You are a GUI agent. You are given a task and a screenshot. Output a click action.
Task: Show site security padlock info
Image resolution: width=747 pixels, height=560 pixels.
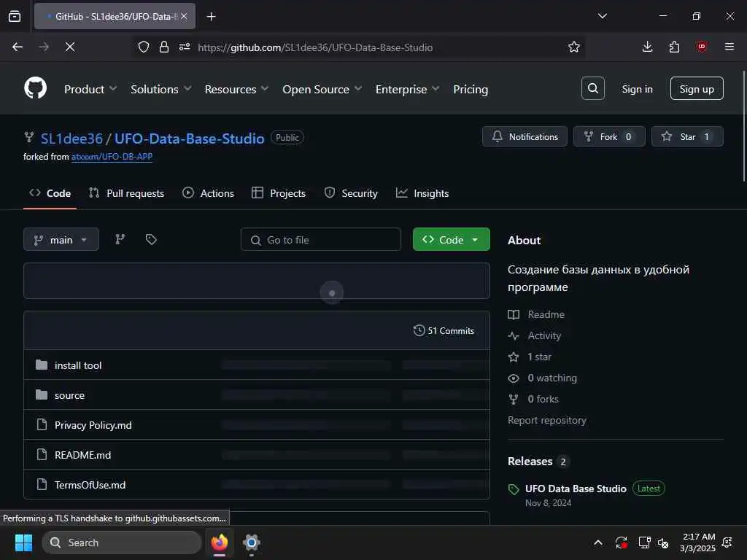click(x=164, y=47)
